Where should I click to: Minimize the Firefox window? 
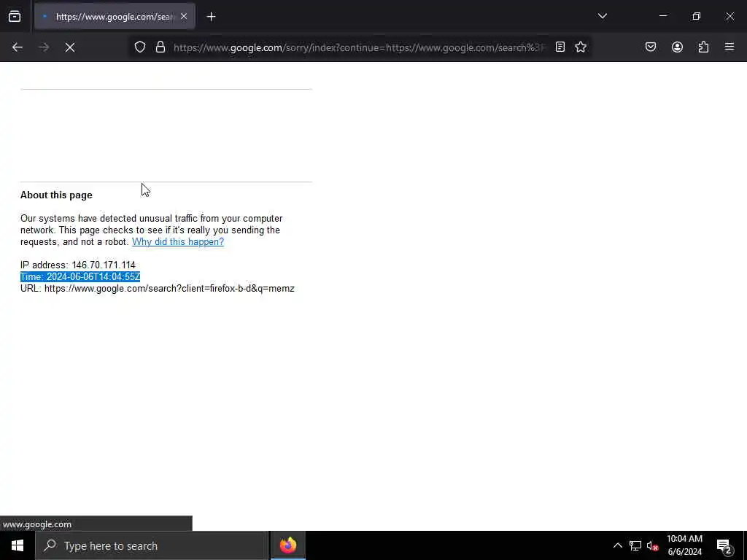pyautogui.click(x=662, y=16)
